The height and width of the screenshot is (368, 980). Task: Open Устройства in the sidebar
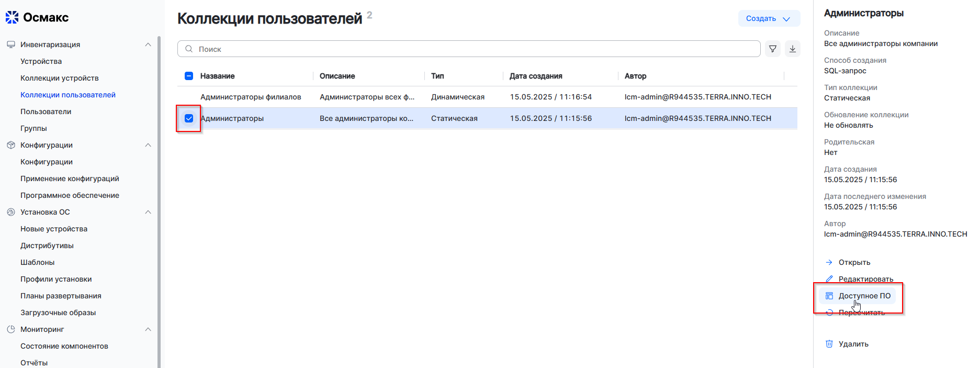pos(41,61)
